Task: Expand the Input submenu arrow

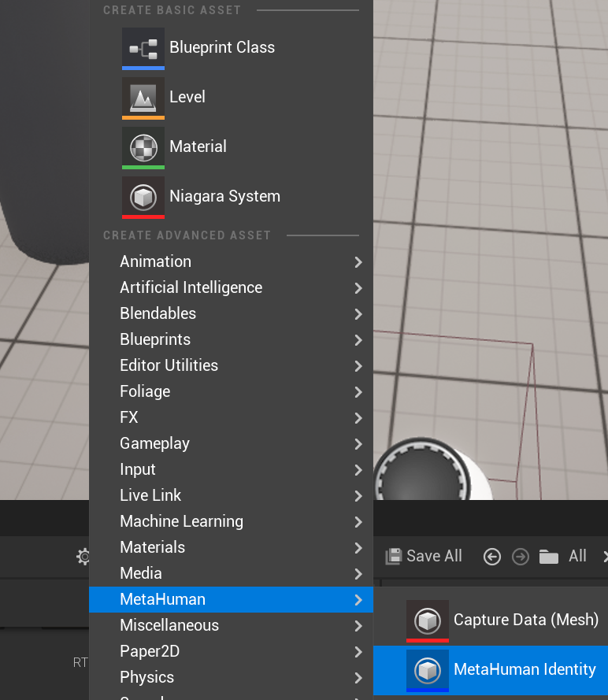Action: pyautogui.click(x=358, y=469)
